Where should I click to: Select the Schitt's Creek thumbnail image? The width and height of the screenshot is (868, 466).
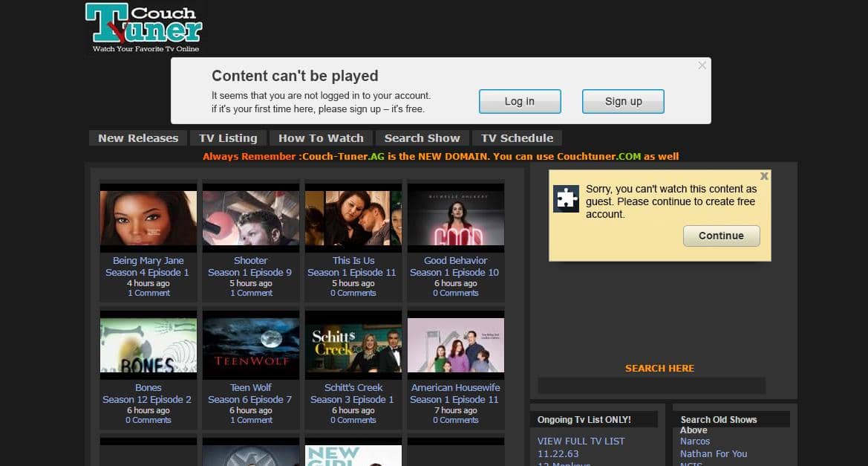tap(353, 345)
